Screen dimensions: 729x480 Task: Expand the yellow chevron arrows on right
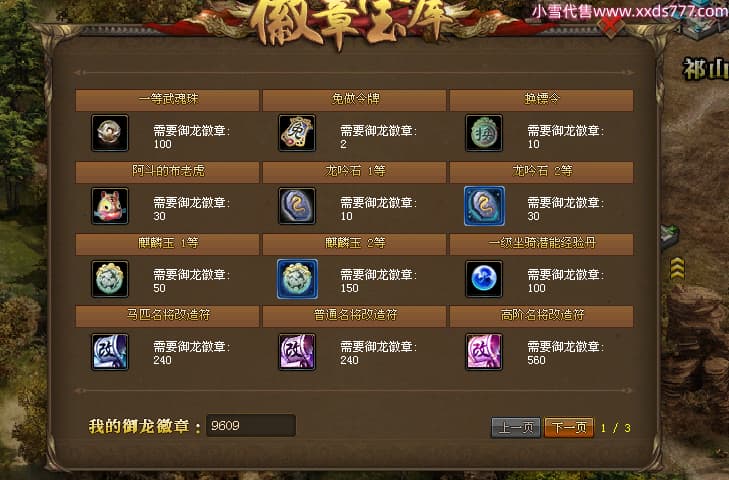pyautogui.click(x=677, y=268)
